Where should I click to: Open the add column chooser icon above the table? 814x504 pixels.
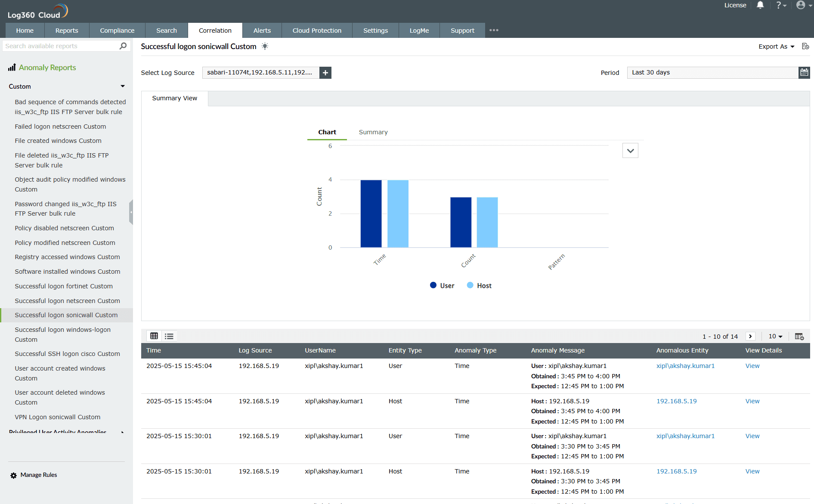pos(799,336)
